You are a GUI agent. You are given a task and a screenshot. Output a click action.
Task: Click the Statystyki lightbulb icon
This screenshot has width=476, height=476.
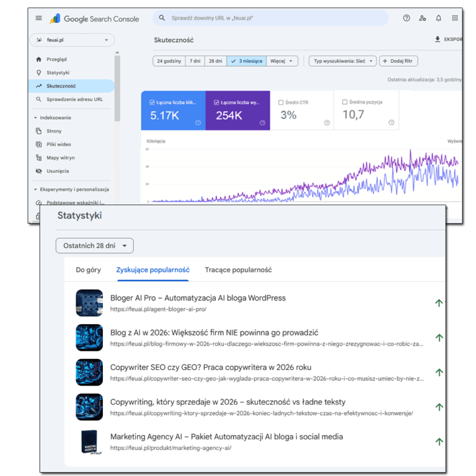pyautogui.click(x=38, y=73)
